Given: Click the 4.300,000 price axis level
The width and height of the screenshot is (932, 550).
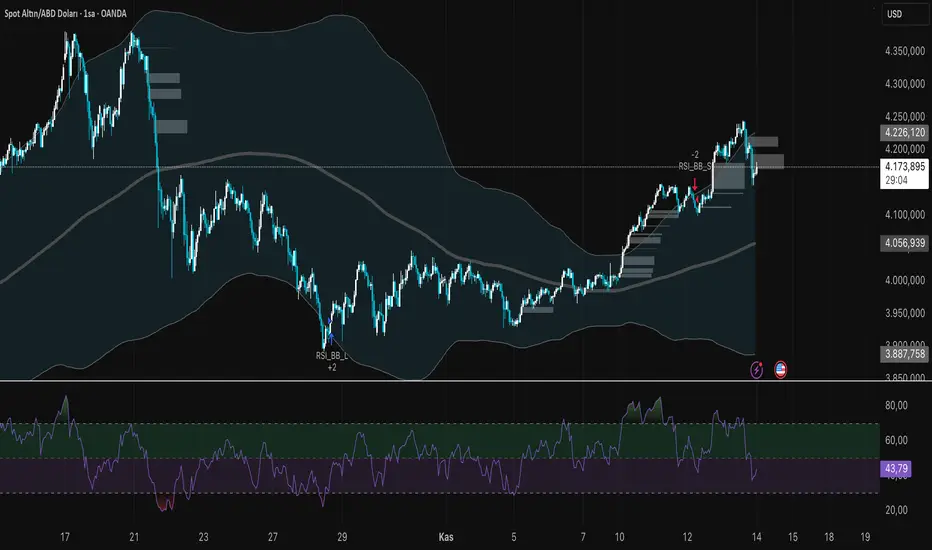Looking at the screenshot, I should click(904, 84).
